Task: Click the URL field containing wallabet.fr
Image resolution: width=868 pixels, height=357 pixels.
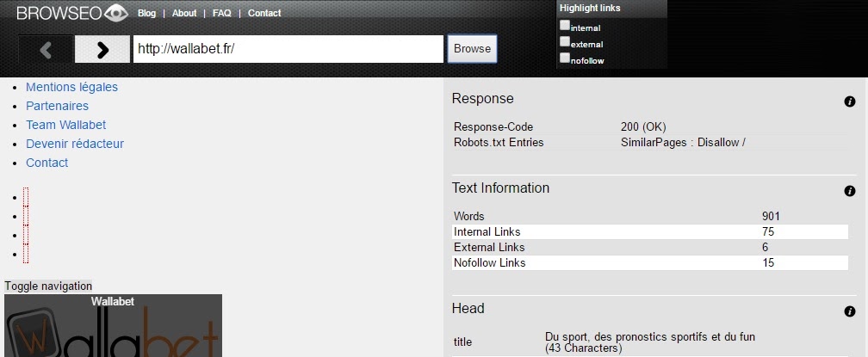Action: click(288, 49)
